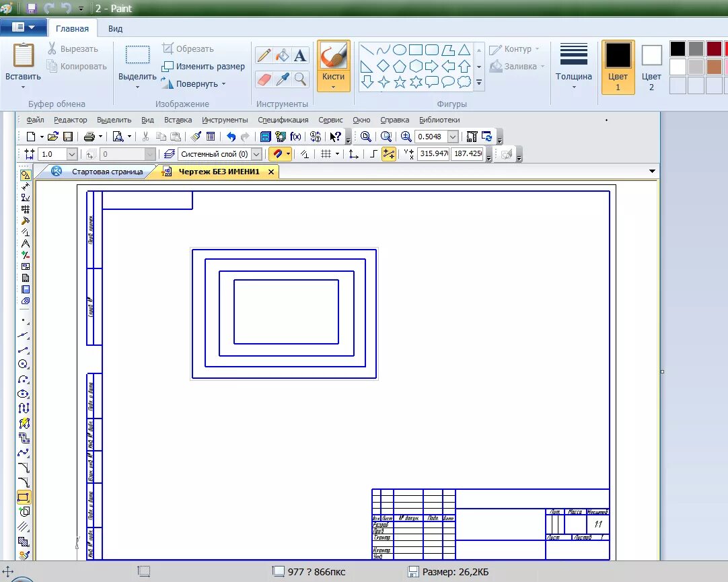Screen dimensions: 728x582
Task: Select the Rectangle tool in KOMPAS sidebar
Action: click(x=24, y=497)
